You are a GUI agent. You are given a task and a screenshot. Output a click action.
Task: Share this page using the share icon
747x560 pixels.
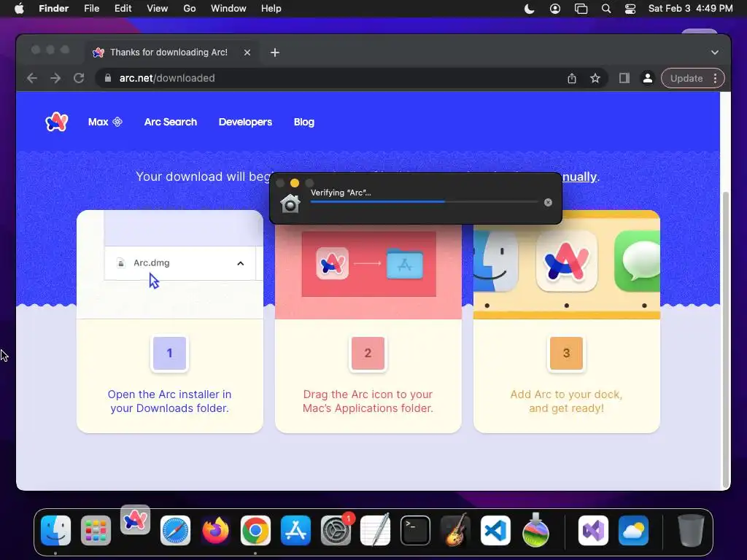(572, 78)
